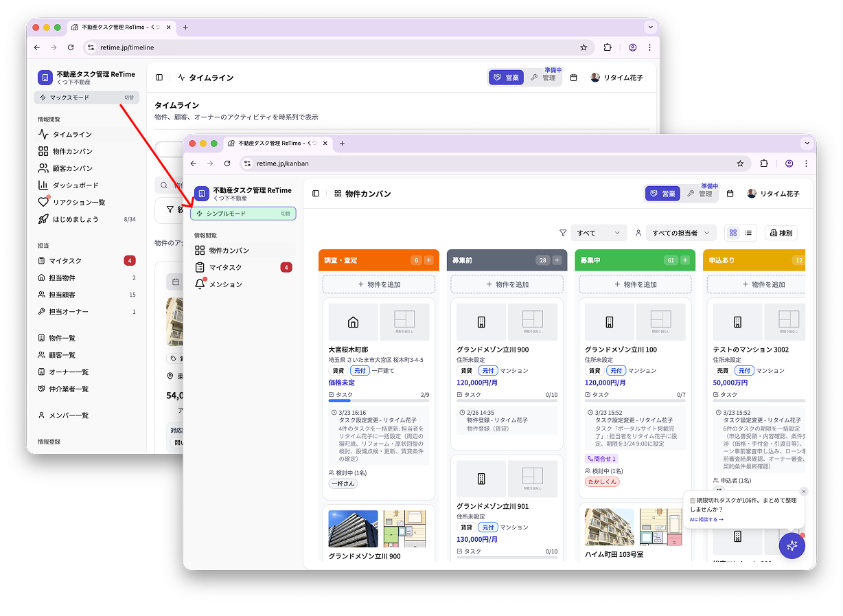Switch to grid view icon in kanban
This screenshot has height=616, width=843.
click(x=733, y=233)
